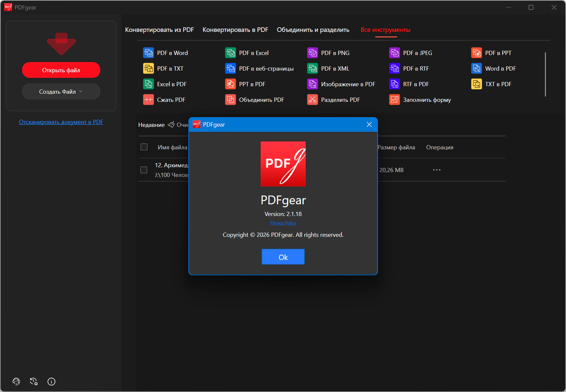Click the Version: 2.1.18 text
This screenshot has width=566, height=392.
pos(283,214)
